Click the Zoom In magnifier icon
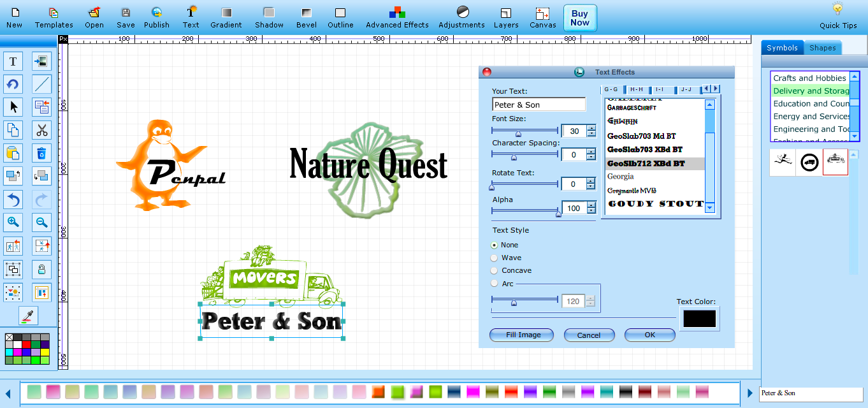The image size is (868, 408). pyautogui.click(x=13, y=222)
